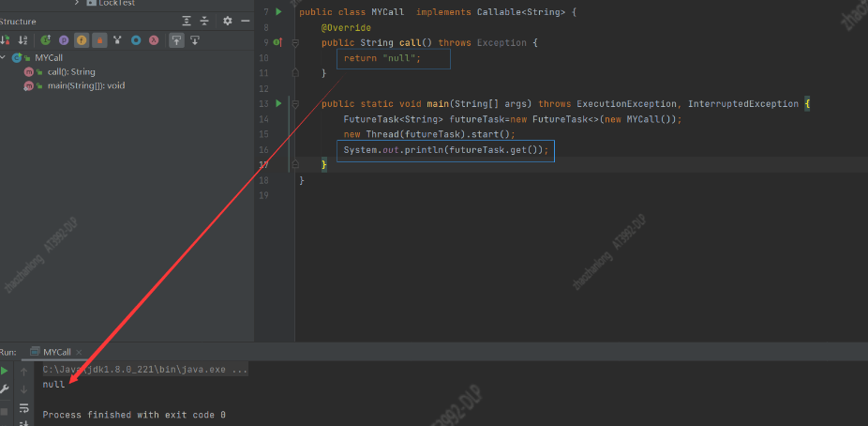Click Sort Alphabetically in Structure toolbar
Viewport: 868px width, 426px height.
click(x=22, y=40)
